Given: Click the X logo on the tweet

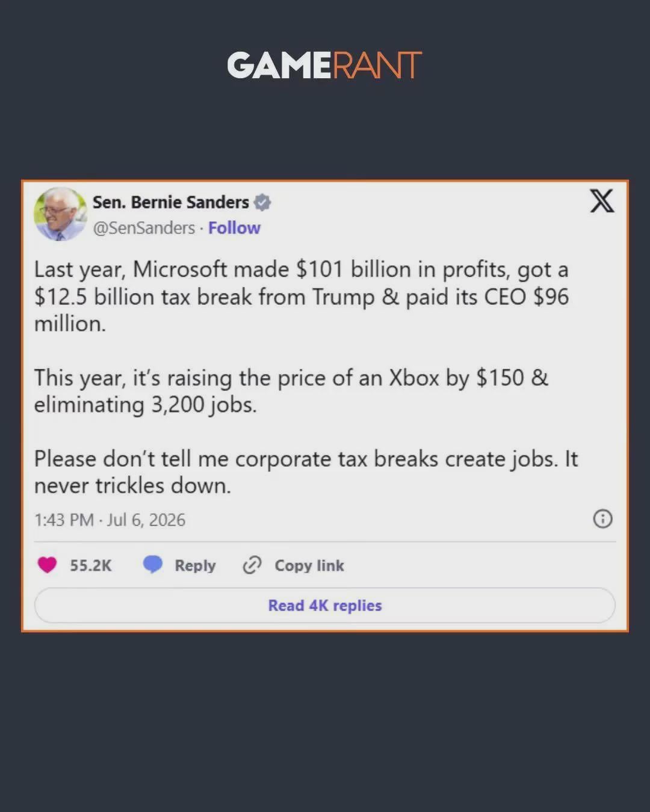Looking at the screenshot, I should [602, 201].
